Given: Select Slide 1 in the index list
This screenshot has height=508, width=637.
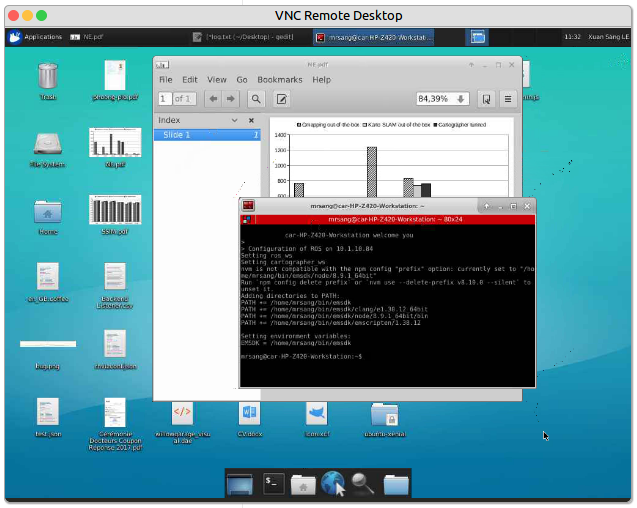Looking at the screenshot, I should 207,135.
